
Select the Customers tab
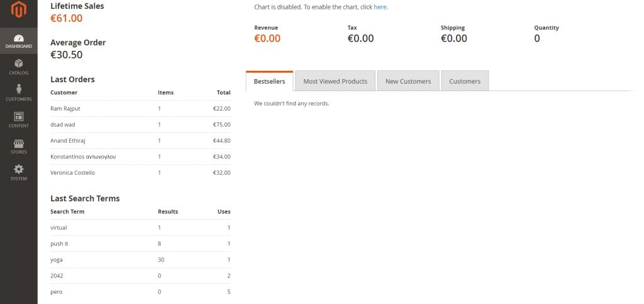click(x=464, y=81)
